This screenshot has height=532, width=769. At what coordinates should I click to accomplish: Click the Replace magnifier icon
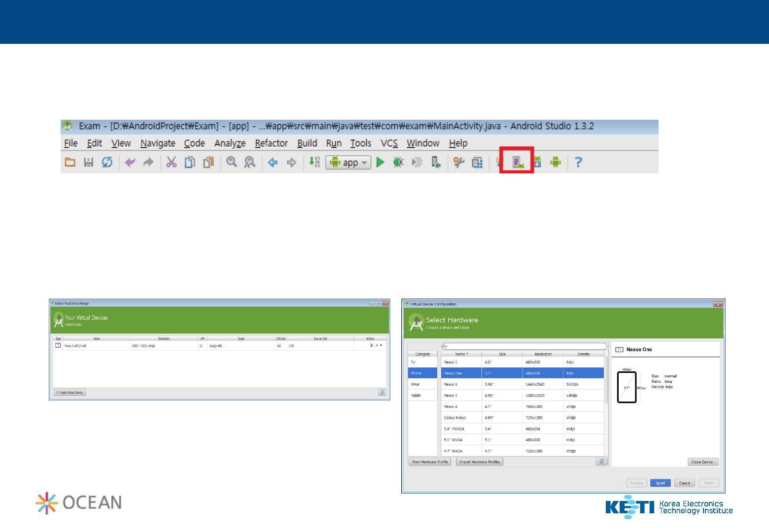point(250,162)
